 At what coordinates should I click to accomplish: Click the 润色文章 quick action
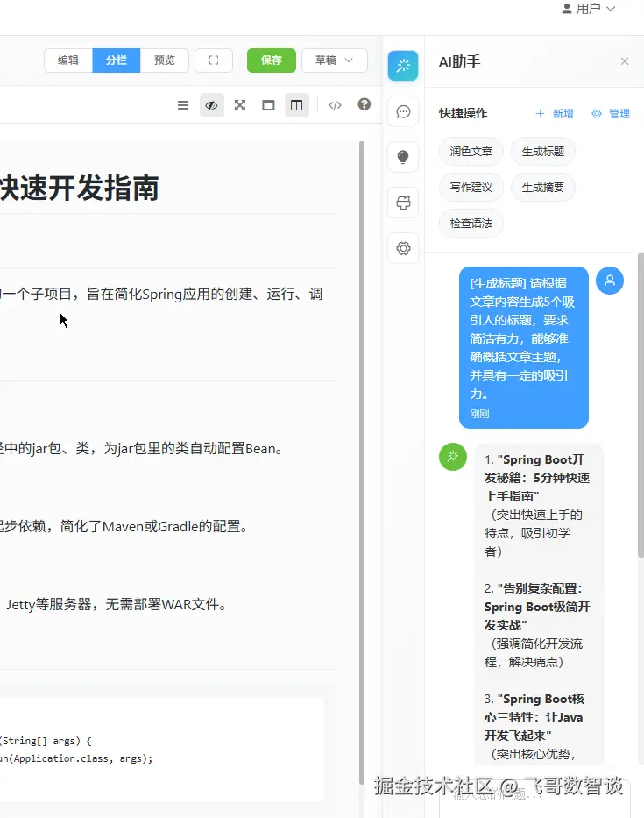[471, 152]
